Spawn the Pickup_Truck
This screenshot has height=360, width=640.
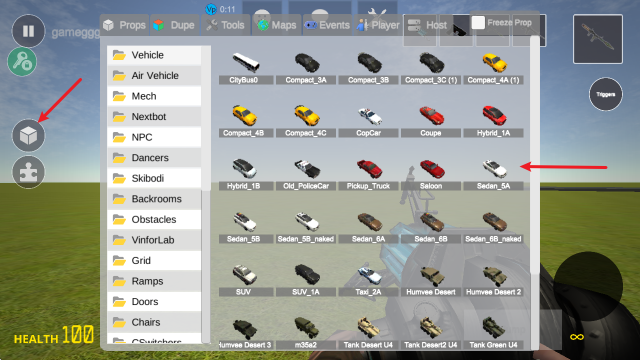click(x=369, y=174)
